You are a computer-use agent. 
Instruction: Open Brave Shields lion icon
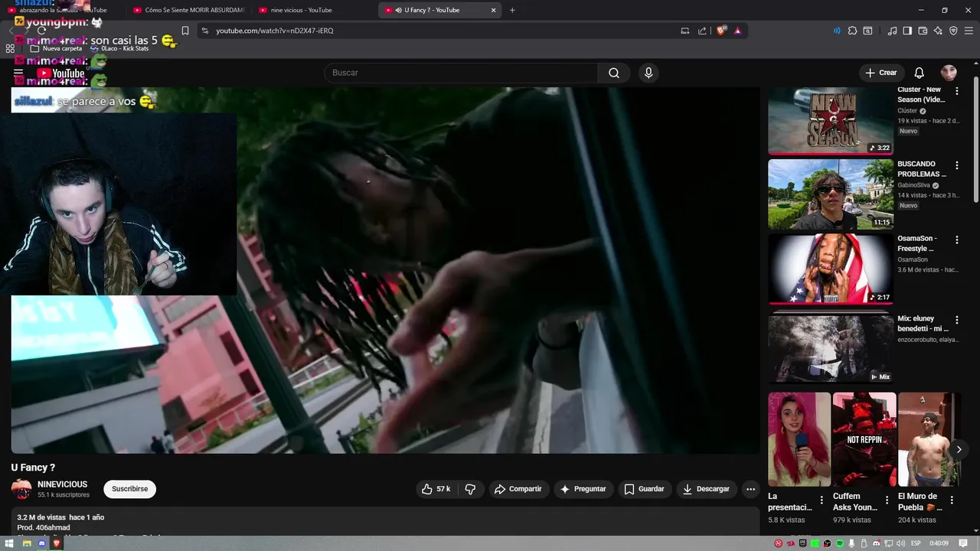pos(721,31)
